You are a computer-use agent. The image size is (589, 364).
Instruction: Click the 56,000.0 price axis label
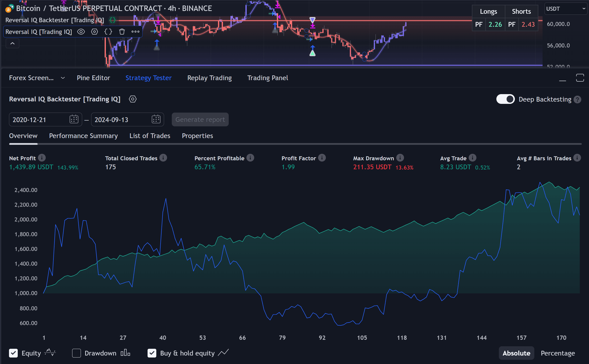pyautogui.click(x=558, y=45)
